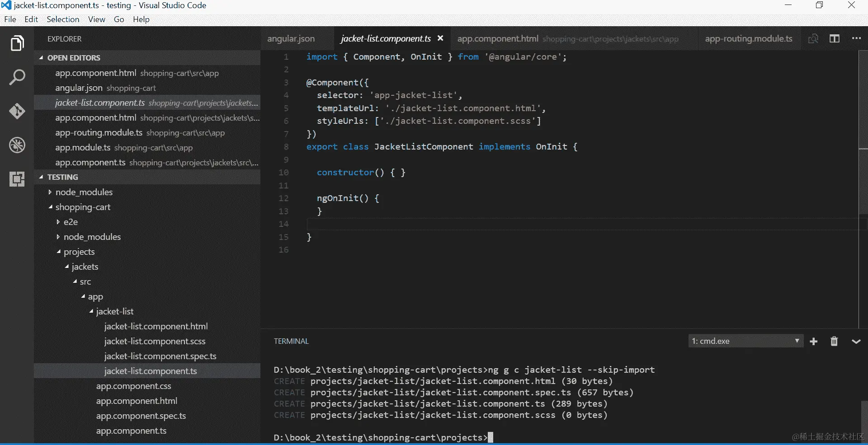Open app.component.html from shopping-cart\src\app in open editors
The width and height of the screenshot is (868, 445).
[x=147, y=73]
